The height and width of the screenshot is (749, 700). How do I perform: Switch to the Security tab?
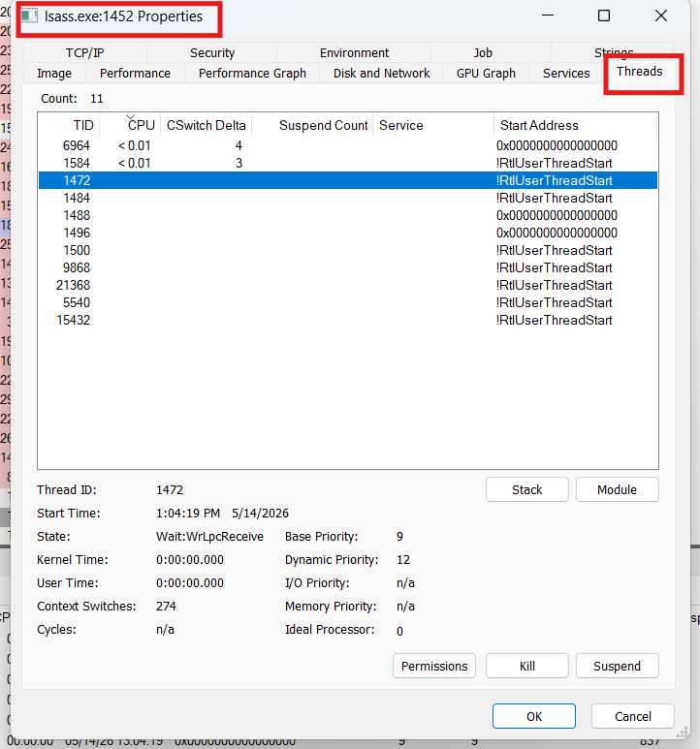(x=212, y=52)
